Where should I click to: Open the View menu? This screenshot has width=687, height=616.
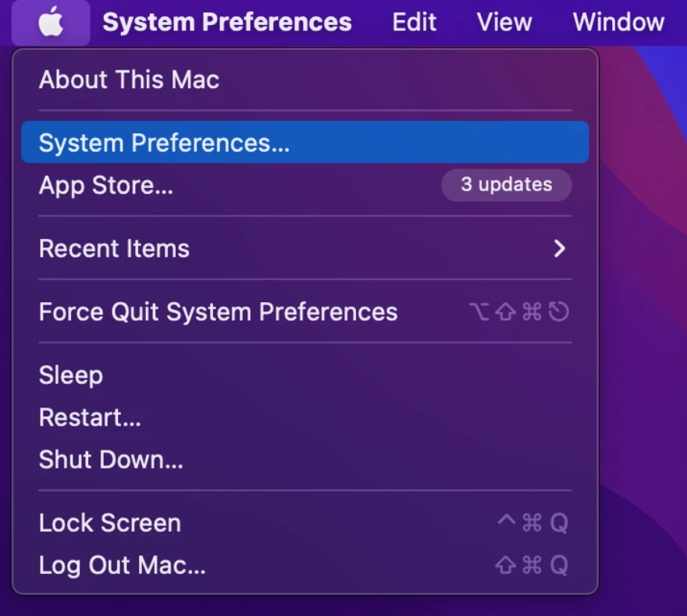click(x=504, y=22)
